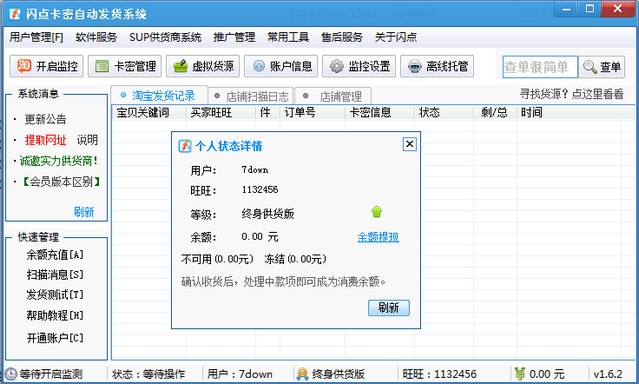Click 说明 next to 提取网址
639x384 pixels.
87,140
